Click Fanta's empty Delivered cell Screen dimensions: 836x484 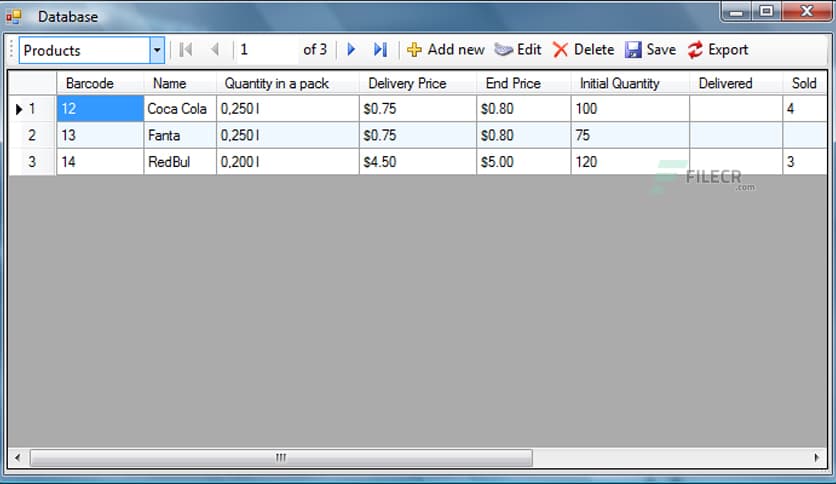(736, 135)
